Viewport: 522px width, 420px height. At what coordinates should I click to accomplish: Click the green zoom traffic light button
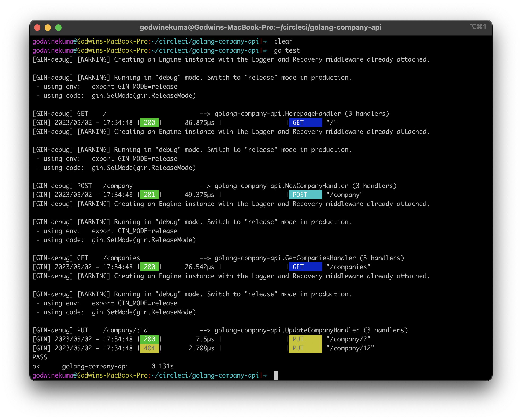[x=59, y=27]
